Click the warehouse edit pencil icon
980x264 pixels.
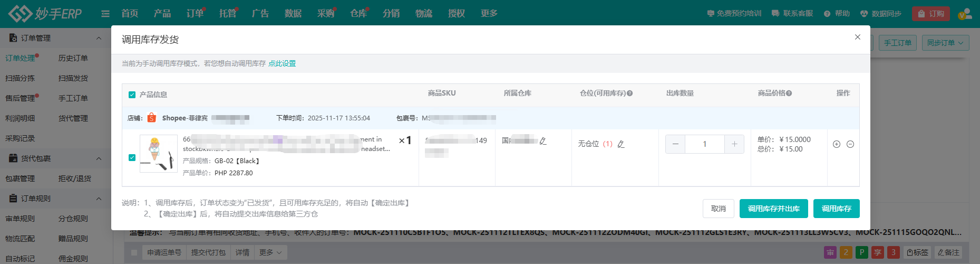tap(543, 141)
